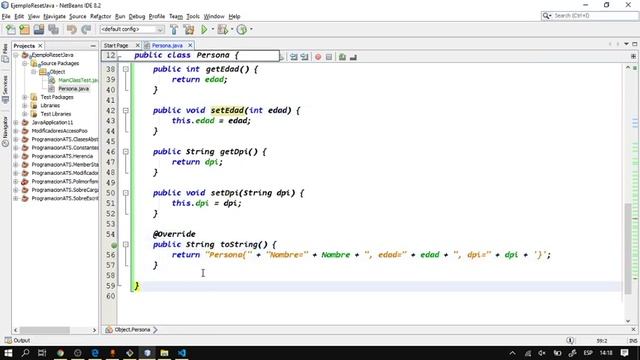640x360 pixels.
Task: Select the ProgramacionATS.Herencia project
Action: (x=62, y=156)
